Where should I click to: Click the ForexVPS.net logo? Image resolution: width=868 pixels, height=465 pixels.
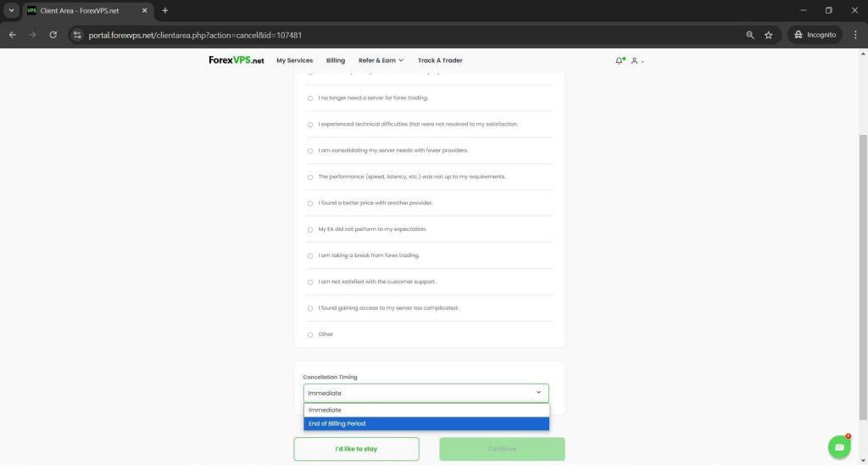[236, 60]
